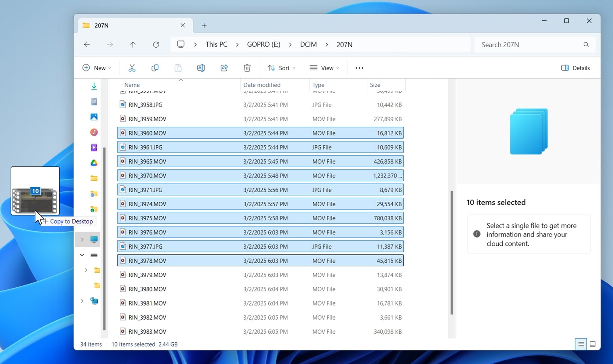Click the Refresh icon
The image size is (613, 364).
pyautogui.click(x=156, y=44)
